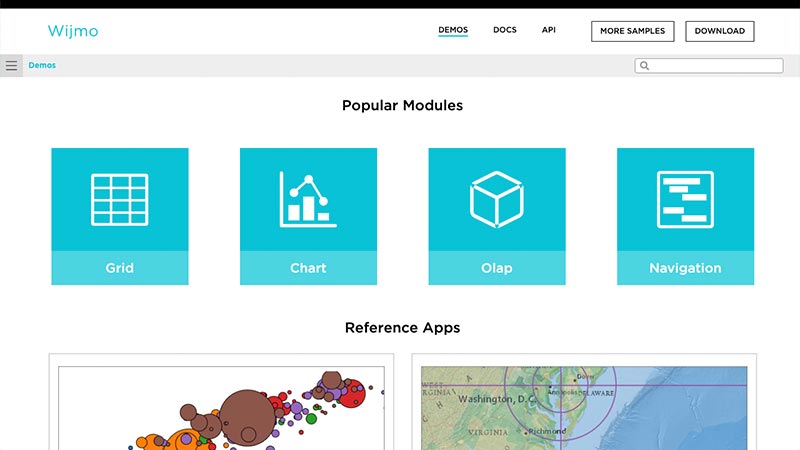Click the Reference Apps heading
The width and height of the screenshot is (800, 450).
point(403,328)
